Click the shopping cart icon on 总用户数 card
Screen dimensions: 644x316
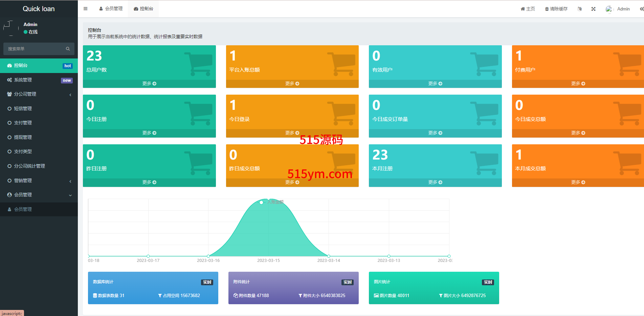[x=198, y=64]
